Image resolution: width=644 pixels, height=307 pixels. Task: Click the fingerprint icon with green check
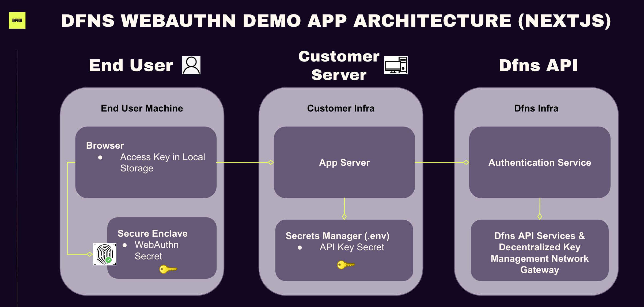(105, 254)
